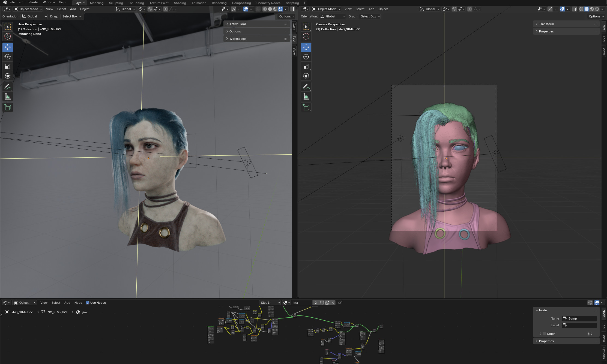Expand the Active Tool panel
This screenshot has height=364, width=607.
point(237,24)
